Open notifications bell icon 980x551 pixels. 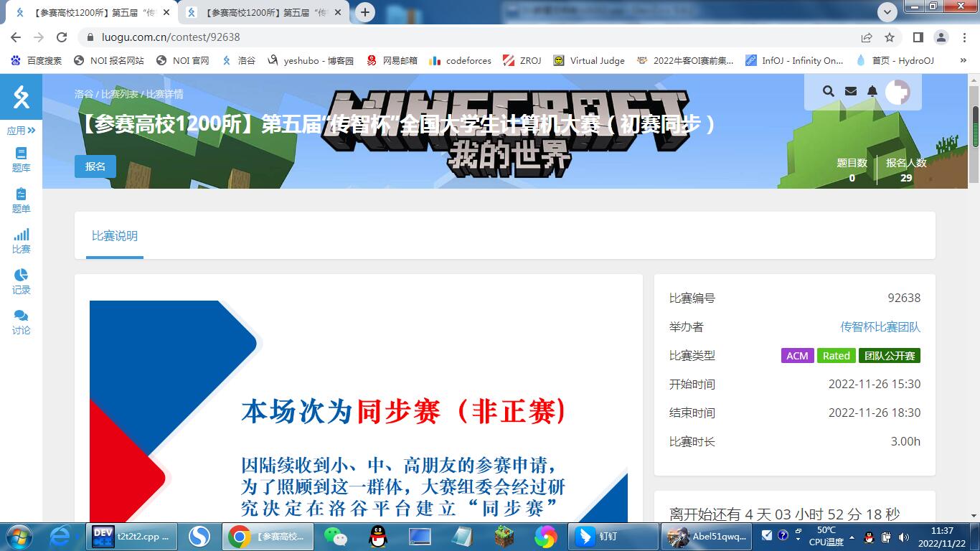(872, 91)
